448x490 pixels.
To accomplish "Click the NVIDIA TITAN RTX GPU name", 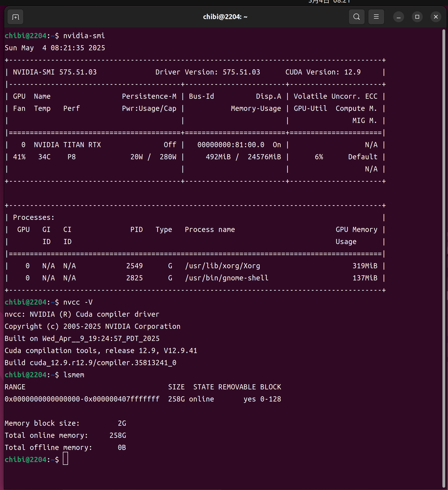I will [x=67, y=145].
